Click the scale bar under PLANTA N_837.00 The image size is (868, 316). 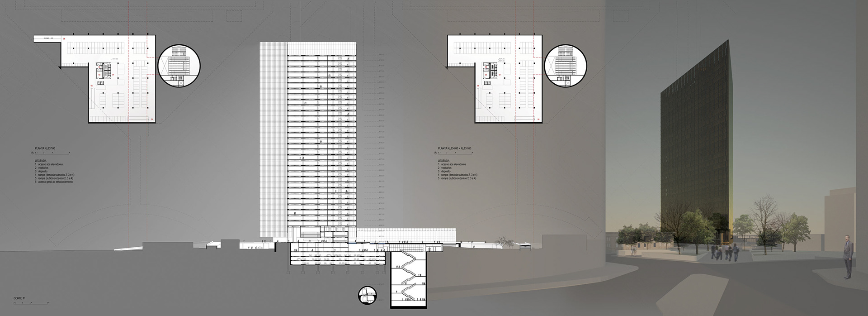click(52, 153)
